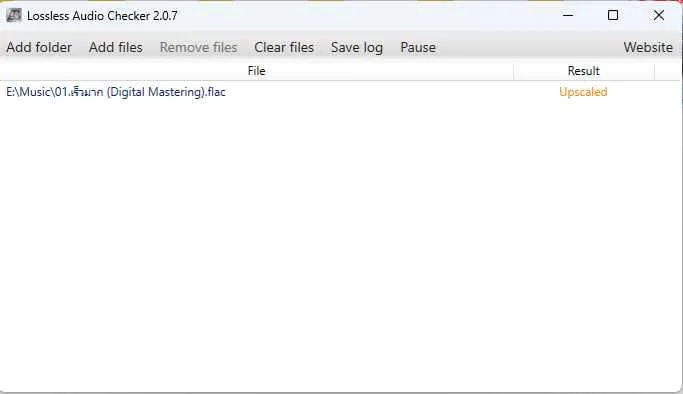
Task: Minimize the Lossless Audio Checker window
Action: [x=568, y=15]
